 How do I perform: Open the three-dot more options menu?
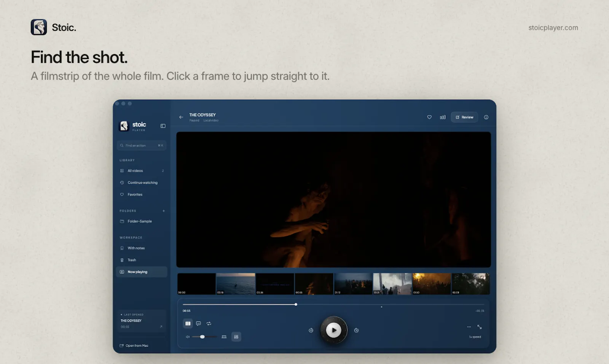pyautogui.click(x=469, y=327)
